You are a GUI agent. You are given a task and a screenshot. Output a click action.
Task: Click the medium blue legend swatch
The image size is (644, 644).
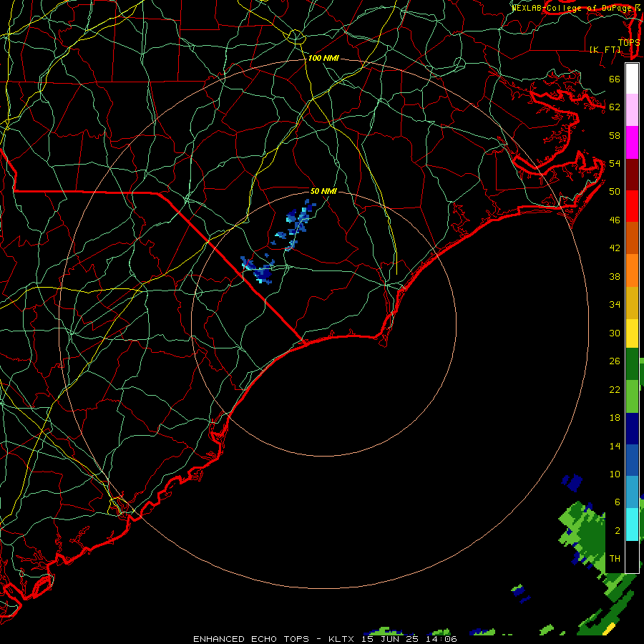tap(632, 460)
